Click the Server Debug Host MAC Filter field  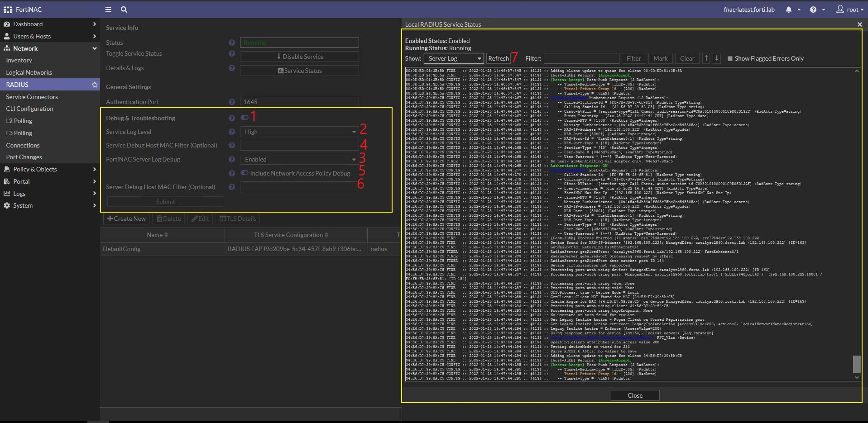(x=299, y=187)
